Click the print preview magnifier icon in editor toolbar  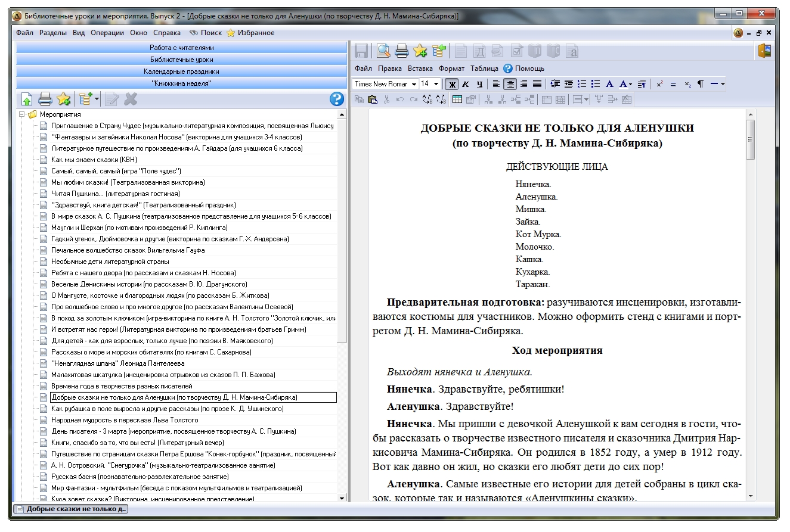383,51
